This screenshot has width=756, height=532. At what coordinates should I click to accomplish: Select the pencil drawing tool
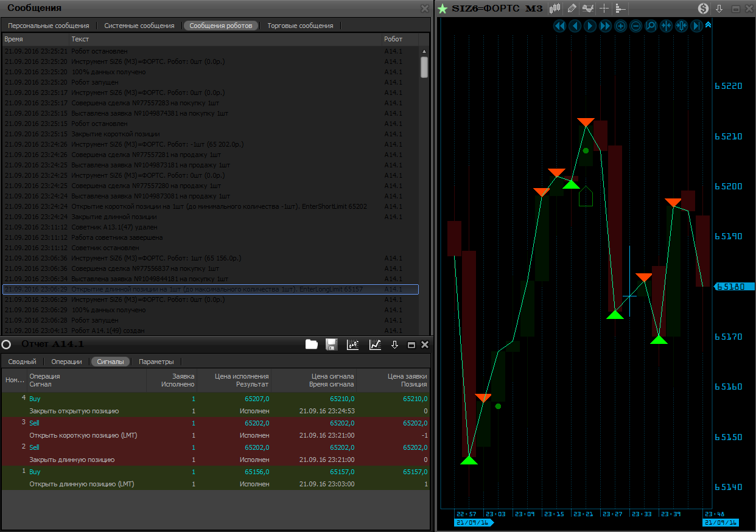coord(571,9)
